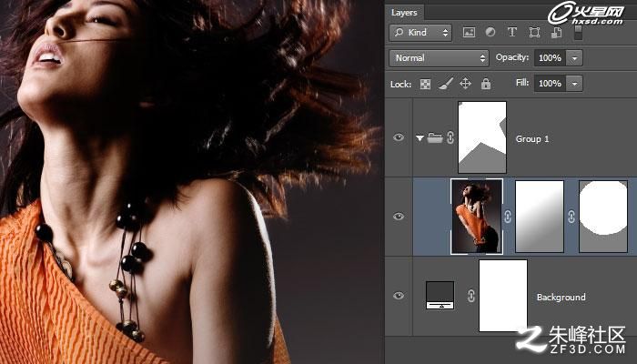637x364 pixels.
Task: Click the Opacity: label
Action: pos(511,57)
